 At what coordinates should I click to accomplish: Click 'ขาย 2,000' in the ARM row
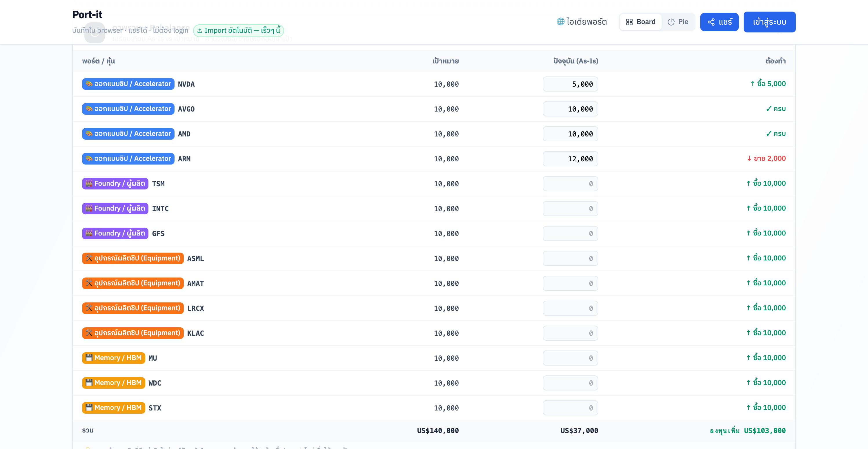tap(766, 158)
